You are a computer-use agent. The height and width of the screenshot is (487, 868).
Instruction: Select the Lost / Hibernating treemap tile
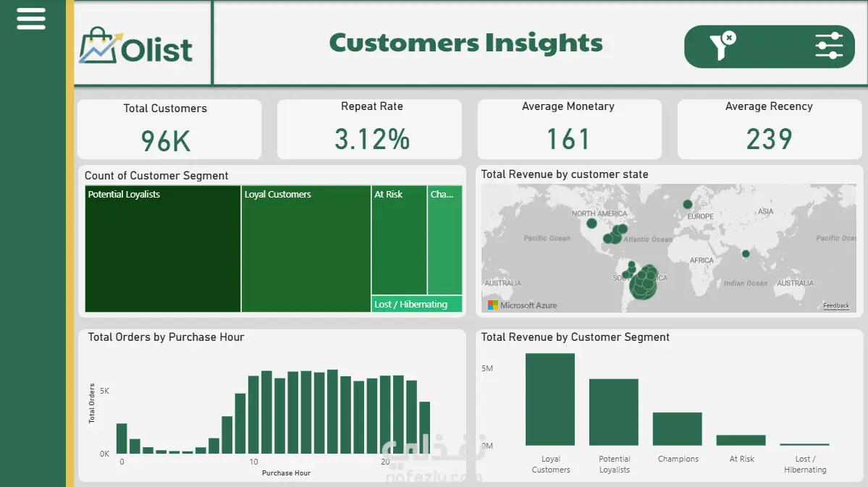(417, 305)
